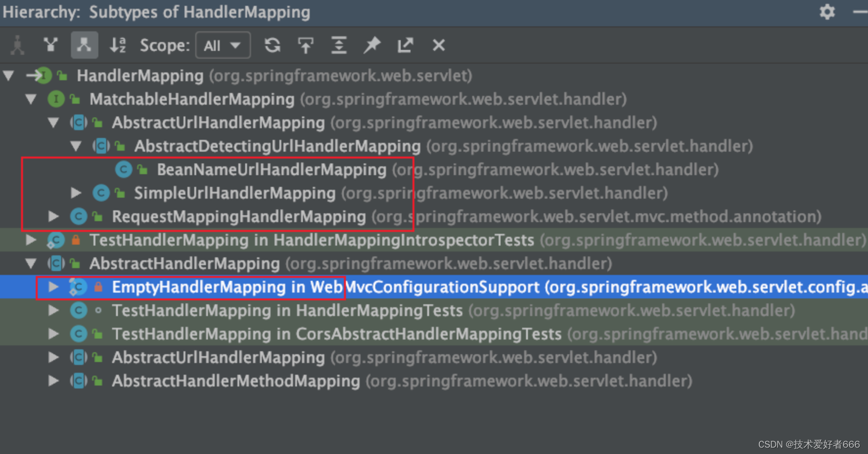Click package-private dot icon on TestHandlerMapping in HandlerMappingTests
This screenshot has width=868, height=454.
click(x=98, y=311)
